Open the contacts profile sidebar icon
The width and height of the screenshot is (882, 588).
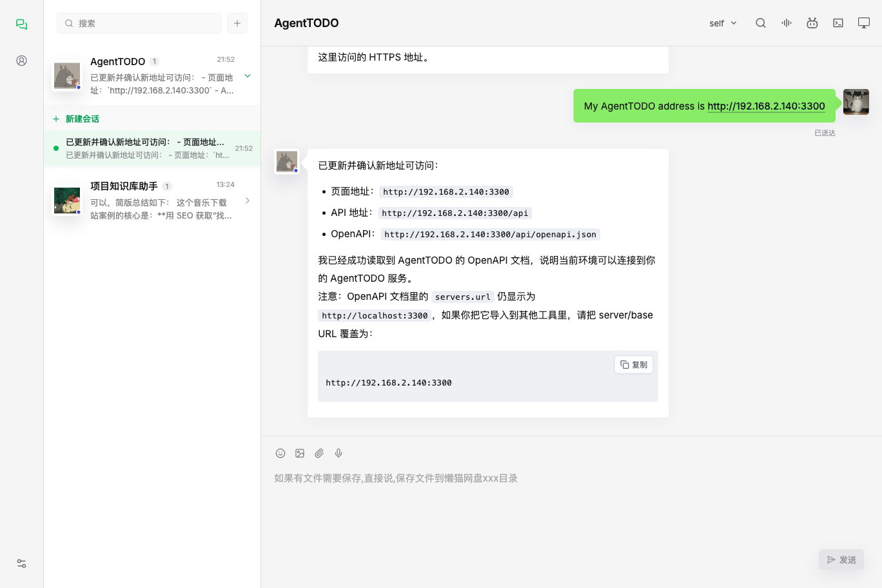[21, 61]
